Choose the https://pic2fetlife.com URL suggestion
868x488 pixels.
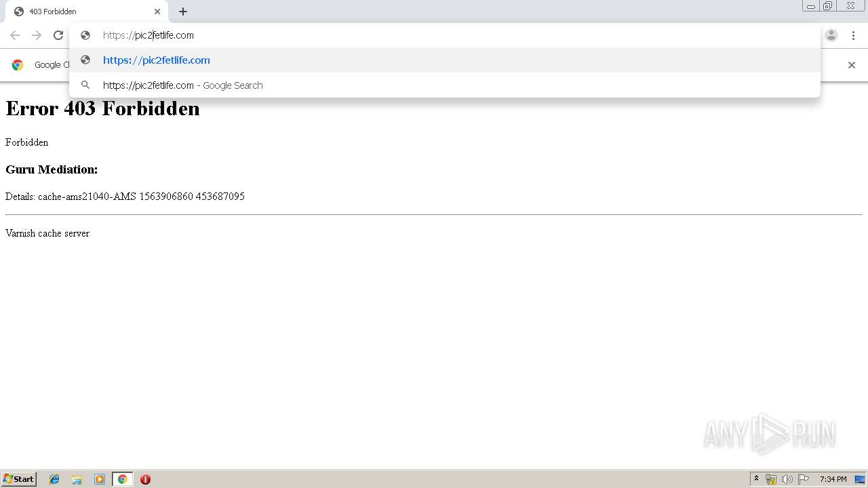tap(445, 60)
